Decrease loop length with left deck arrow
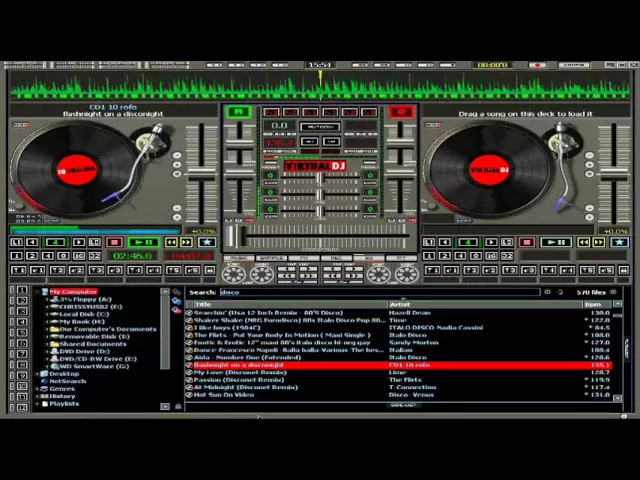640x480 pixels. tap(32, 242)
